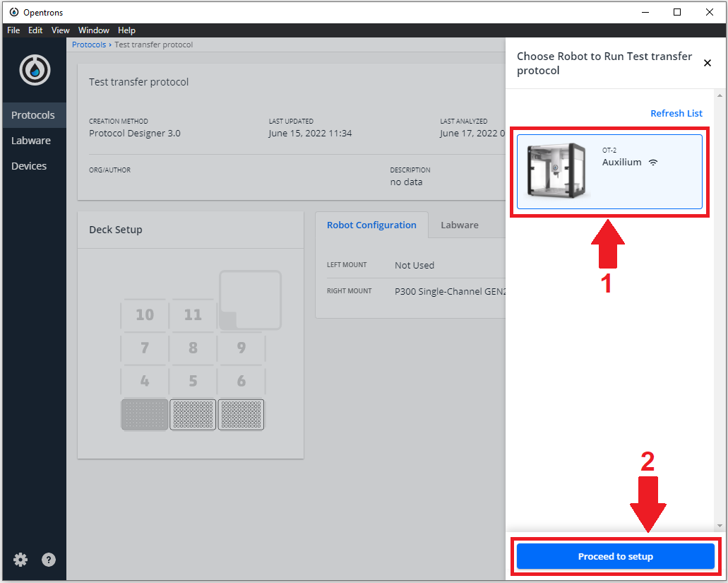Maximize the Opentrons window

point(677,12)
